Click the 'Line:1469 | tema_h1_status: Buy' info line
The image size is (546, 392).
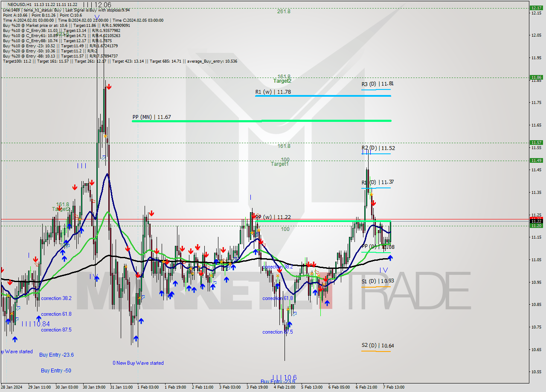66,10
